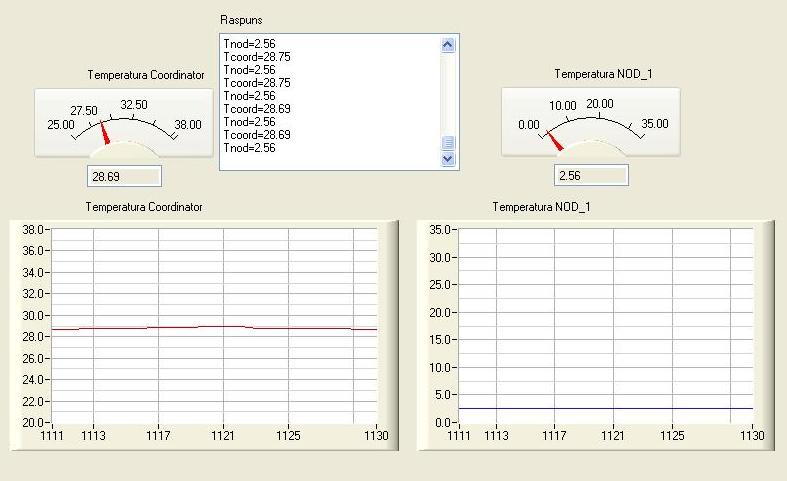The width and height of the screenshot is (787, 481).
Task: Click the red trace line in Coordinator chart
Action: (x=214, y=328)
